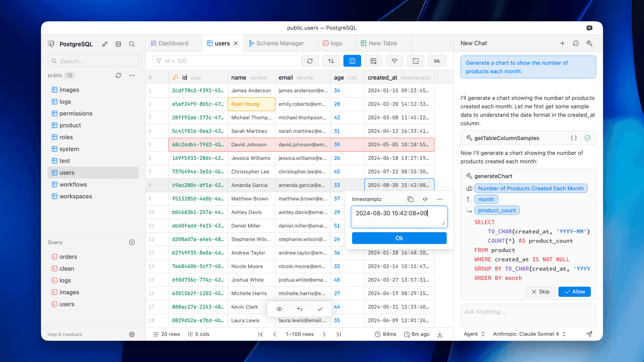Screen dimensions: 644x362
Task: Click the download export icon in footer
Action: click(x=440, y=334)
